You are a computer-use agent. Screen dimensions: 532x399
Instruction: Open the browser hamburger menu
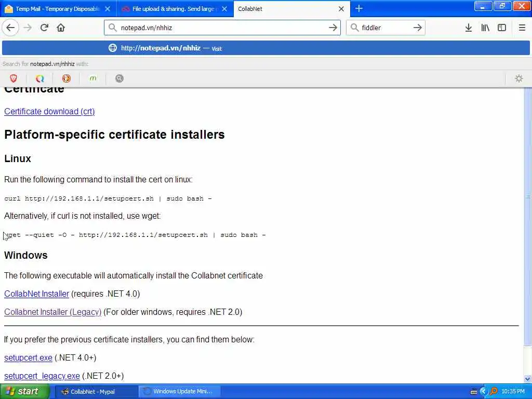[x=522, y=28]
